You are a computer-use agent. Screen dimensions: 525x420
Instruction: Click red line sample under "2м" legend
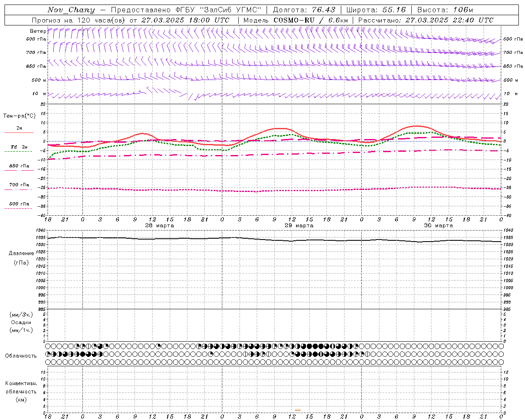pyautogui.click(x=19, y=132)
